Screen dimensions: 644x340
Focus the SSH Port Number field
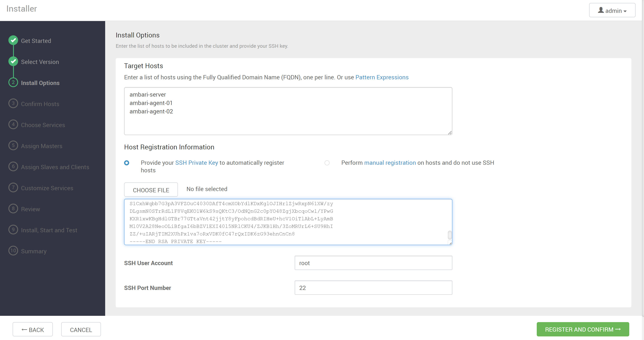click(x=373, y=287)
